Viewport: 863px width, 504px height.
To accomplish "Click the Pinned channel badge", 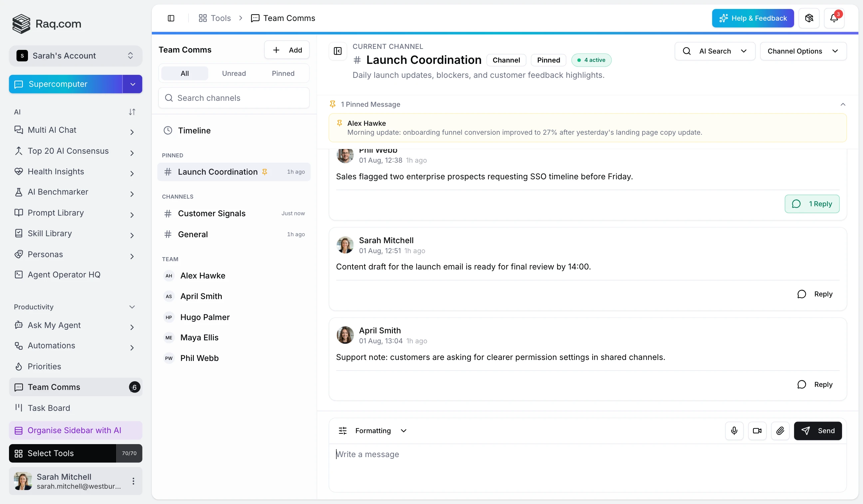I will 548,60.
